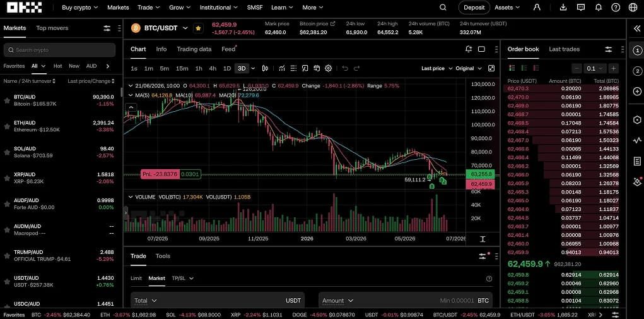Open the help question mark icon

pyautogui.click(x=615, y=8)
